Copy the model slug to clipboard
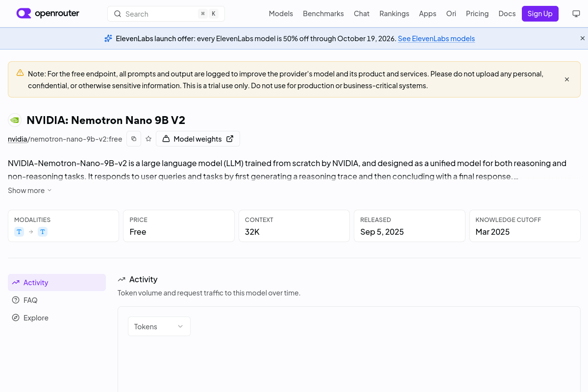Screen dimensions: 588x392 pos(134,139)
